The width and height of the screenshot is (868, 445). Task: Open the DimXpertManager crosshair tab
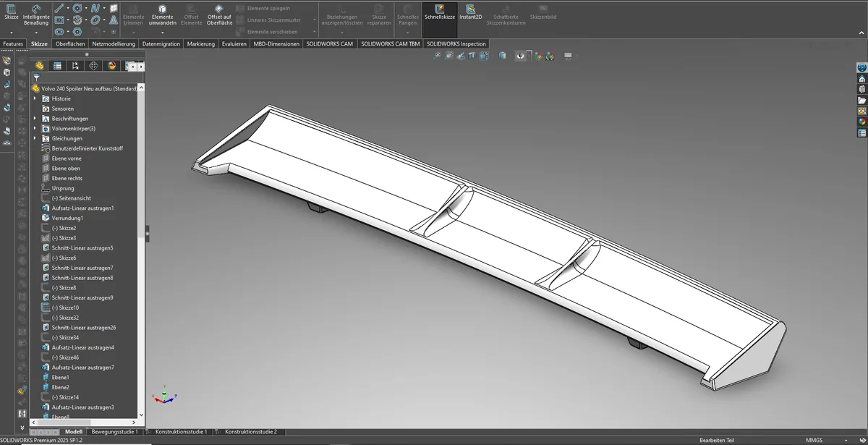click(93, 66)
